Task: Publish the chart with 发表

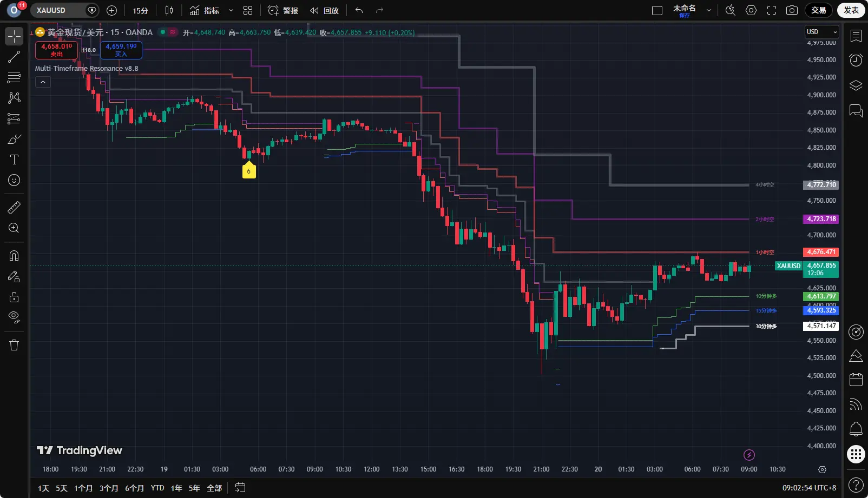Action: pos(851,10)
